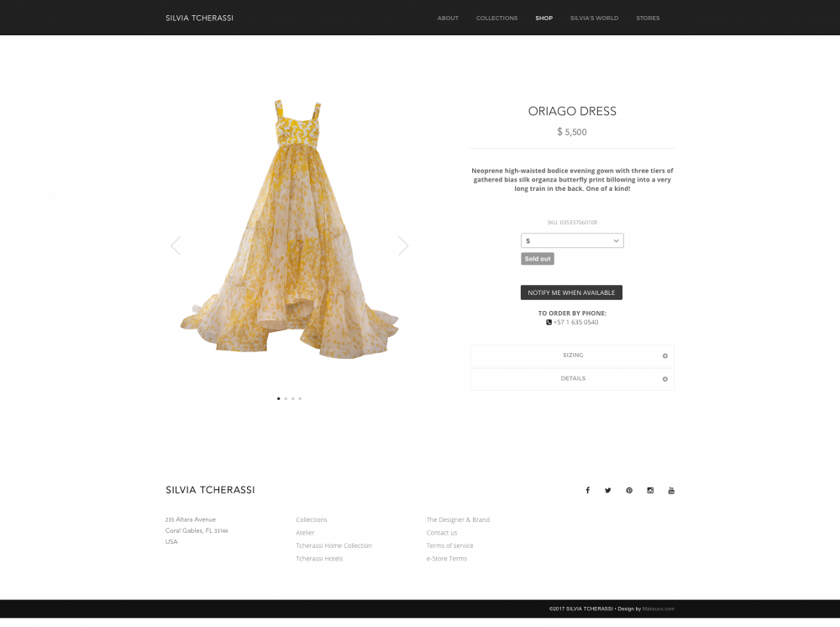Show the next dress image arrow
This screenshot has width=840, height=627.
pyautogui.click(x=403, y=245)
